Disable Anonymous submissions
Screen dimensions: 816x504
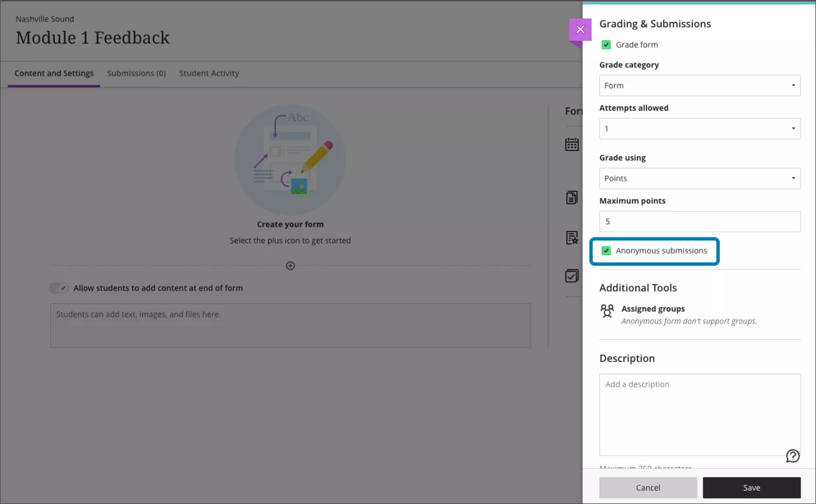[606, 250]
